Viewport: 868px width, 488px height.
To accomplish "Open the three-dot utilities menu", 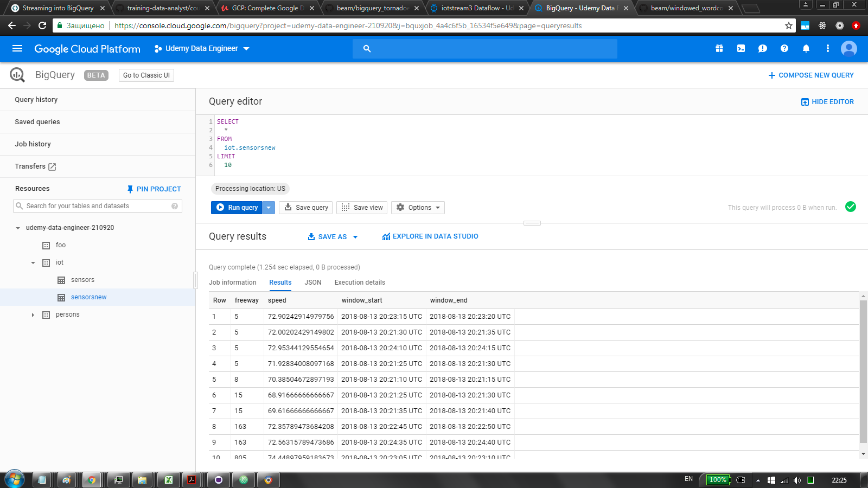I will [828, 48].
